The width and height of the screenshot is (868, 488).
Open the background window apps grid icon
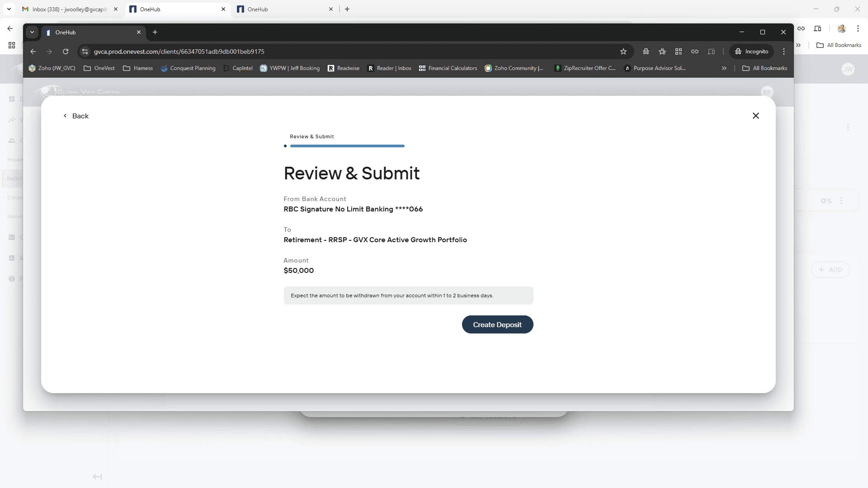tap(12, 45)
